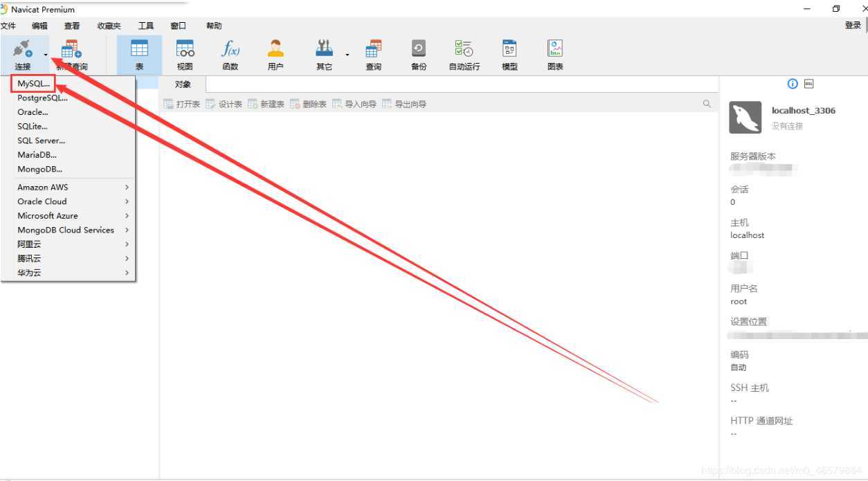Minimize the Navicat Premium window
Viewport: 868px width, 481px height.
click(x=807, y=9)
